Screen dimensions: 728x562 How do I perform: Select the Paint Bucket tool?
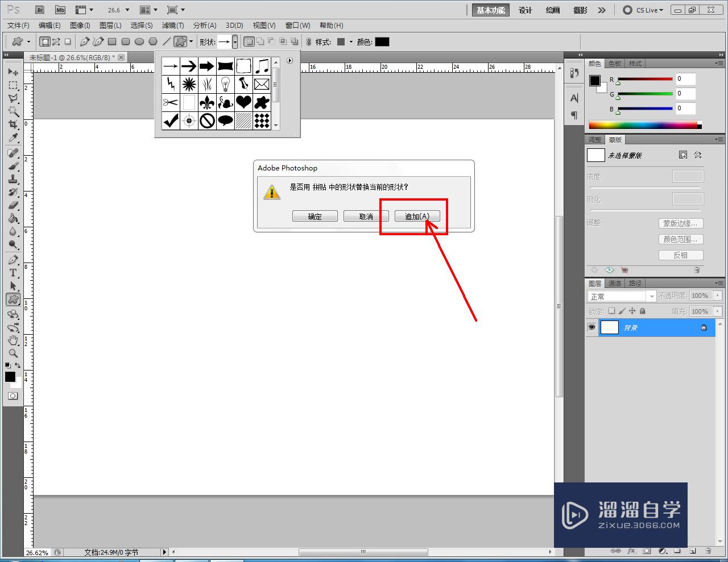pyautogui.click(x=13, y=219)
